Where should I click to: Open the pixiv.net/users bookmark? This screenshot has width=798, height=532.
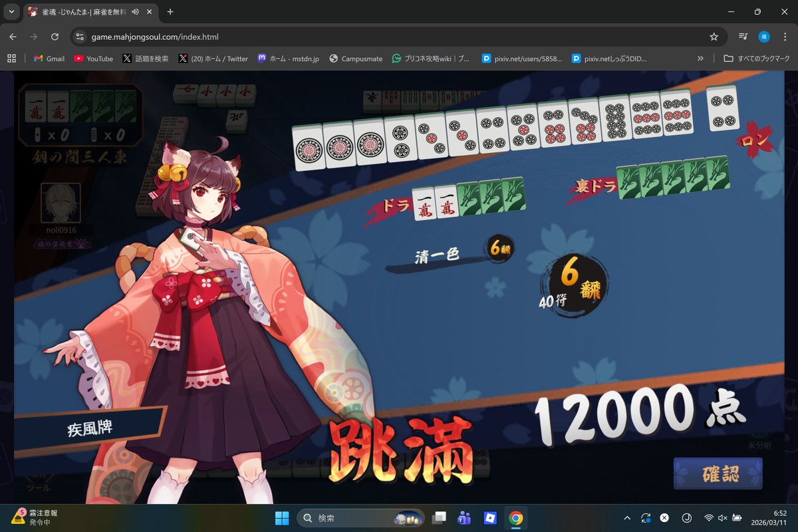click(522, 59)
